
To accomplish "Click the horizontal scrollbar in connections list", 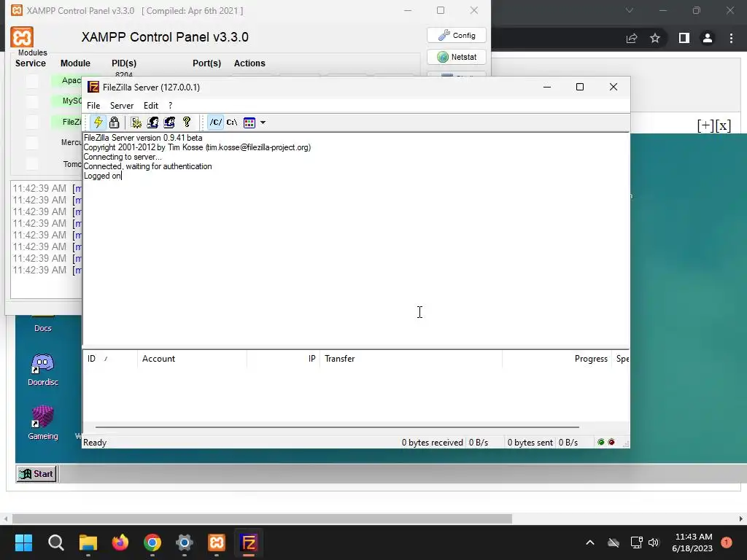I will pyautogui.click(x=337, y=427).
